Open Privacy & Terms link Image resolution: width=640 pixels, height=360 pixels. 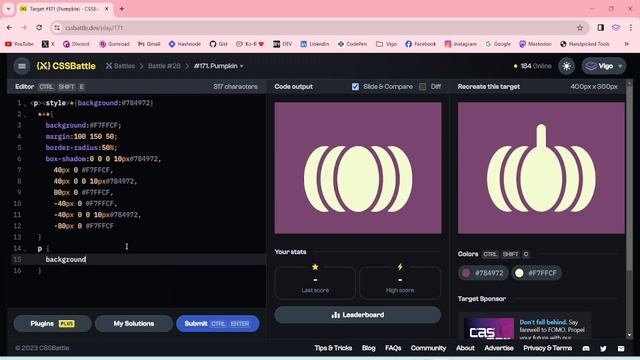[x=547, y=348]
